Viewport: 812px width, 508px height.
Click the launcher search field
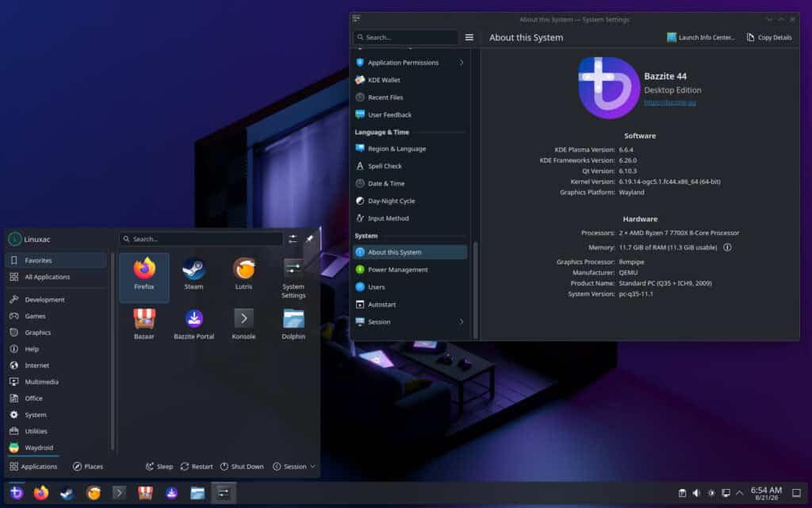pos(201,239)
